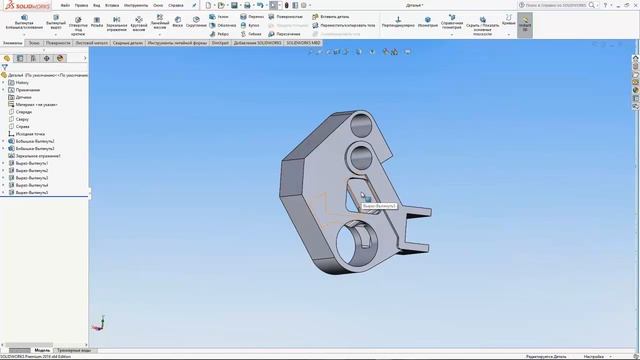Expand the Вырез-Вытянуть2 feature
This screenshot has width=640, height=360.
[4, 171]
